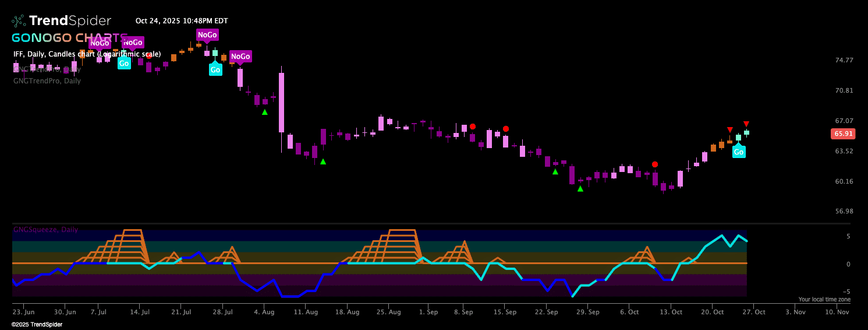This screenshot has height=330, width=868.
Task: Click the red dot marker in October
Action: coord(655,165)
